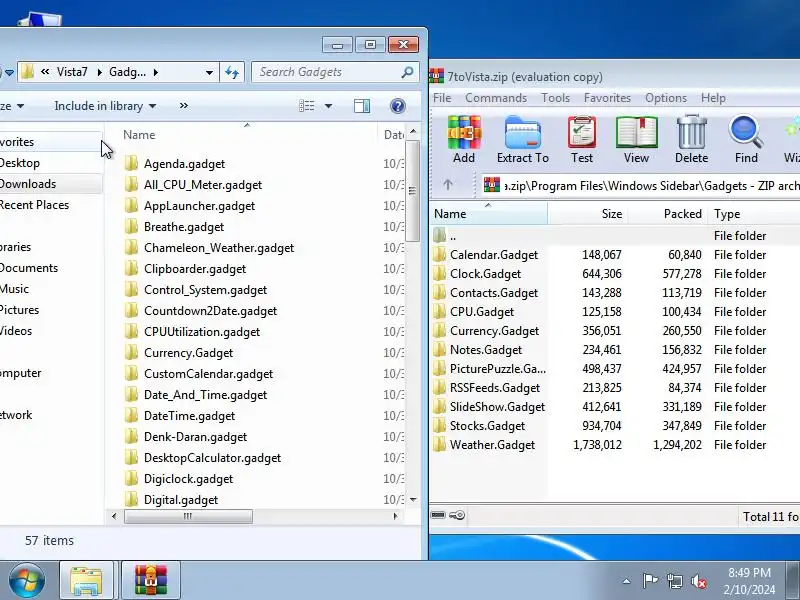Select Stocks.Gadget row in WinRAR

(615, 426)
